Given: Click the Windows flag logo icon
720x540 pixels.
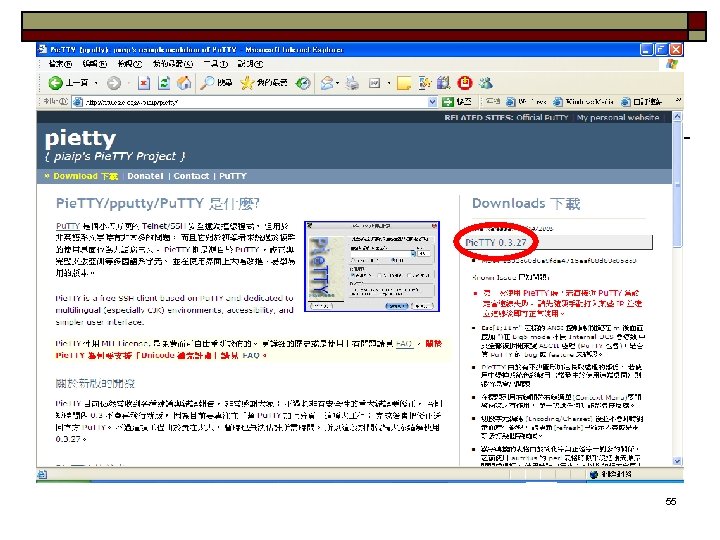Looking at the screenshot, I should tap(672, 64).
